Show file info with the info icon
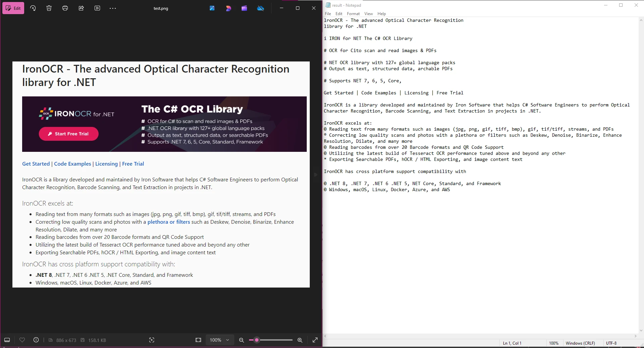Viewport: 644px width, 348px height. (36, 340)
